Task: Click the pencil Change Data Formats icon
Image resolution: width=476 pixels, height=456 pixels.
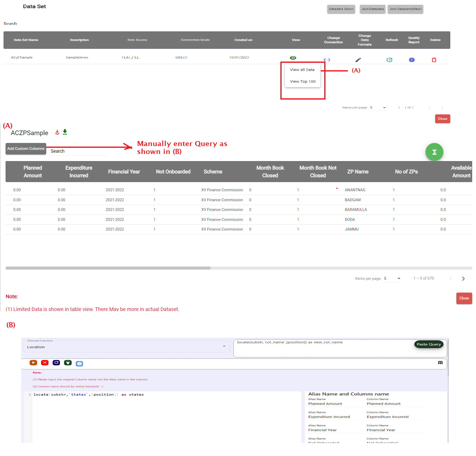Action: pos(358,60)
